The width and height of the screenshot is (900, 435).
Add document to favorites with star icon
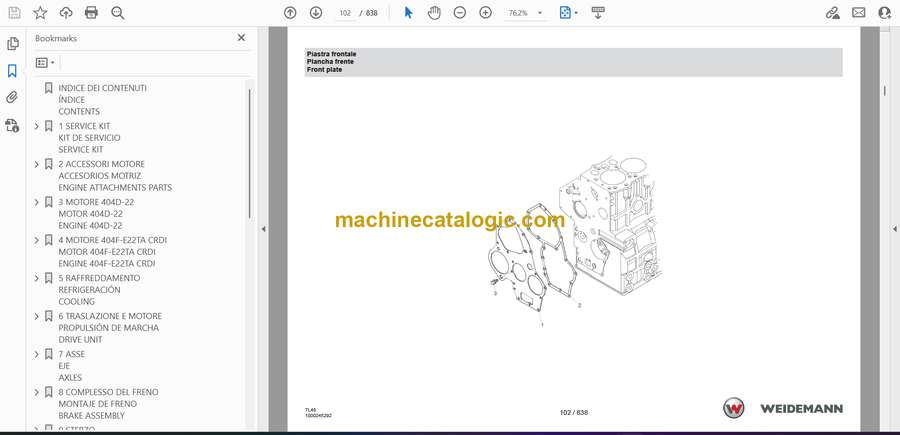point(40,13)
